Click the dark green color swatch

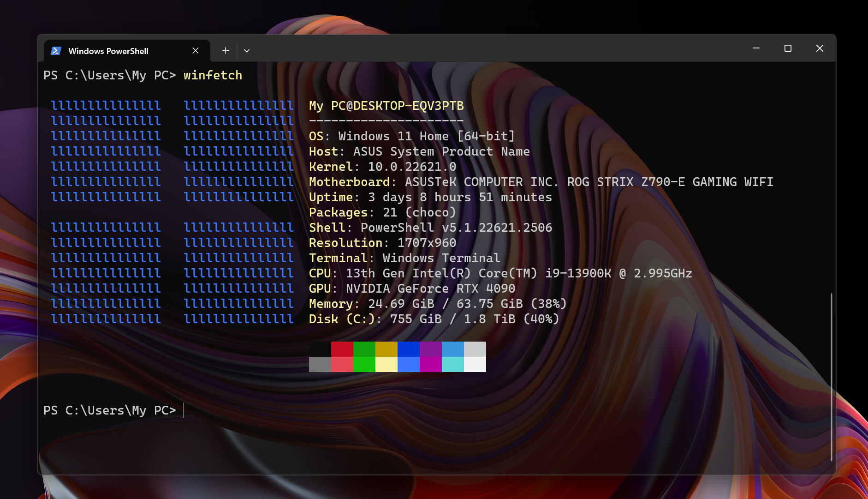[x=364, y=349]
